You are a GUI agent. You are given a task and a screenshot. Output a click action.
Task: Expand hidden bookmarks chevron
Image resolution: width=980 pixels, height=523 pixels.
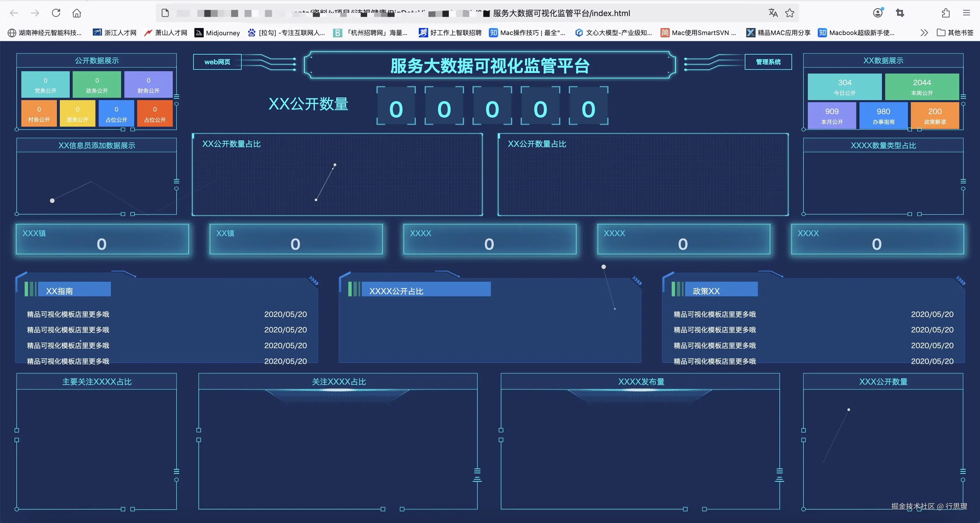[x=924, y=33]
